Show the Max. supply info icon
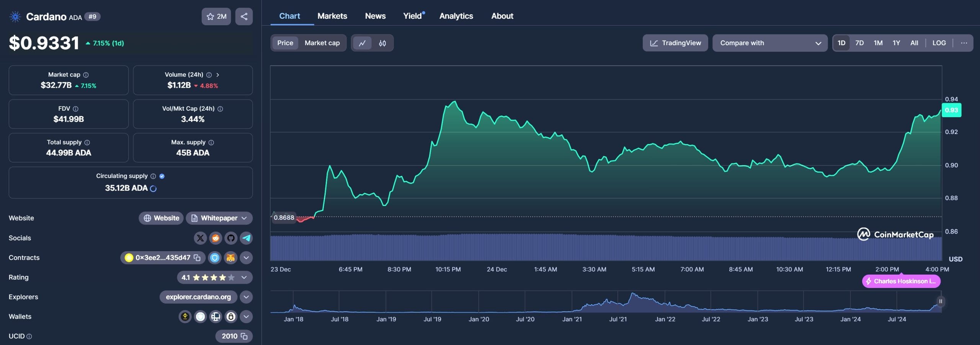This screenshot has height=345, width=980. click(x=211, y=142)
